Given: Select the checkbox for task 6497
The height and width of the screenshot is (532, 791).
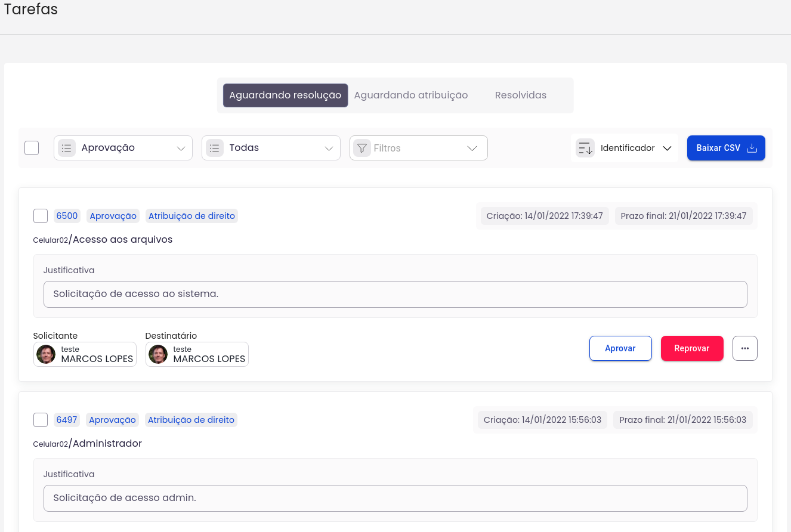Looking at the screenshot, I should (41, 420).
